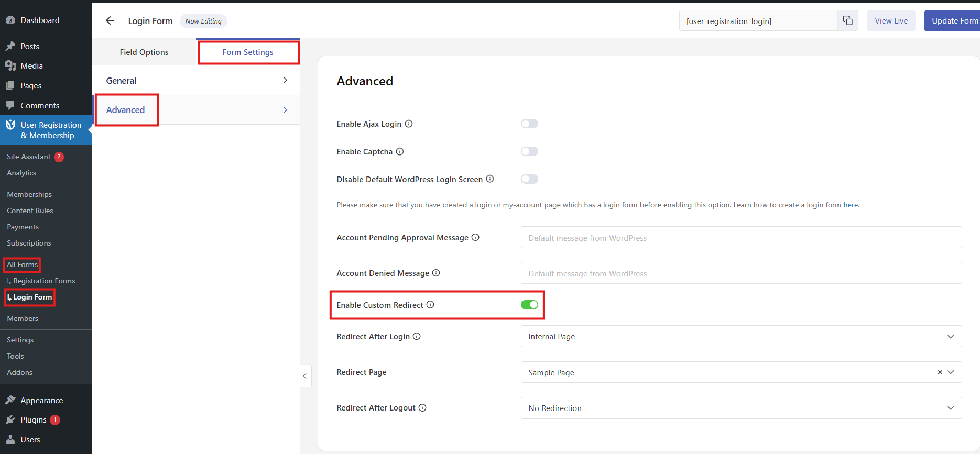980x454 pixels.
Task: Open the Payments menu item
Action: tap(23, 227)
